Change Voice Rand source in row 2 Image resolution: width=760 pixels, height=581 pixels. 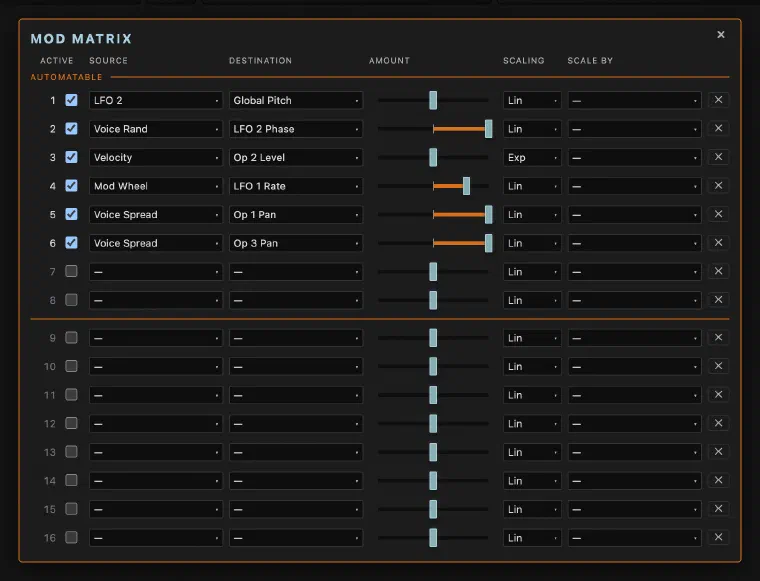click(x=156, y=129)
